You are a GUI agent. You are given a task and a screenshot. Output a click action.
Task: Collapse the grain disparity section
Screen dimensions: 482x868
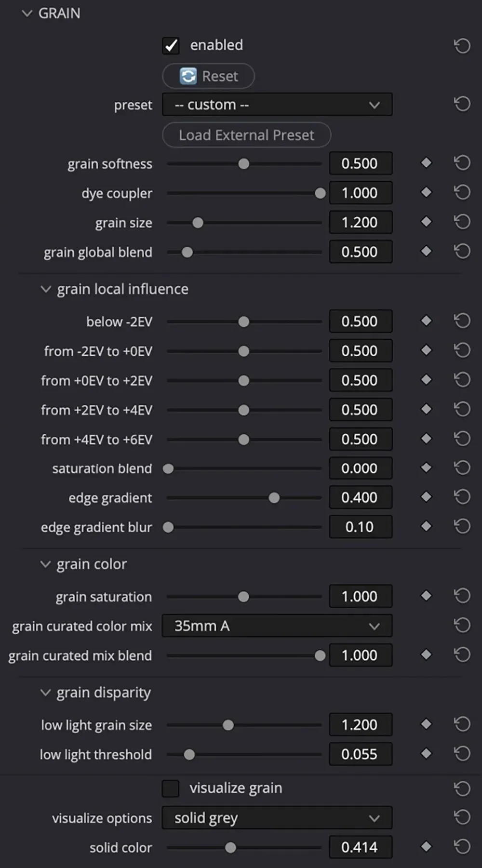[x=46, y=693]
